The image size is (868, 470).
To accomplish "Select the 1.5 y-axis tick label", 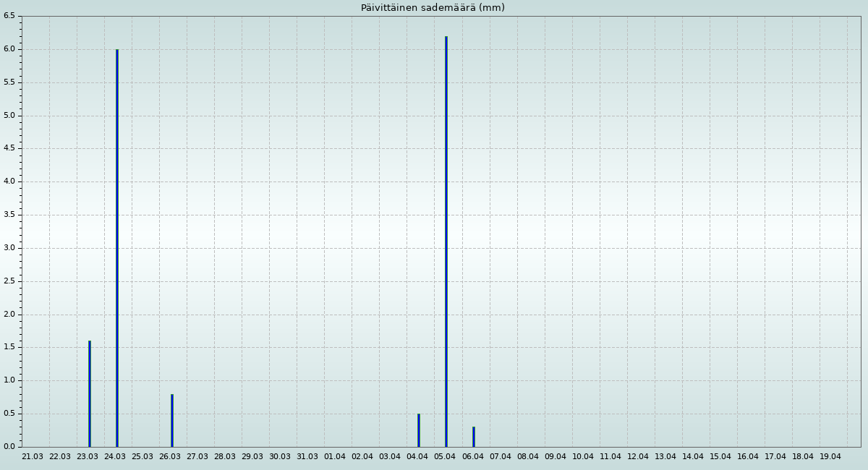I will pos(9,347).
